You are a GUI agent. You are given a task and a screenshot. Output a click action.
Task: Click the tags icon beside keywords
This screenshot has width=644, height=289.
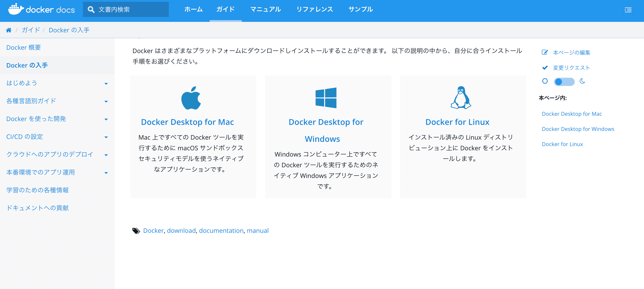pyautogui.click(x=136, y=231)
